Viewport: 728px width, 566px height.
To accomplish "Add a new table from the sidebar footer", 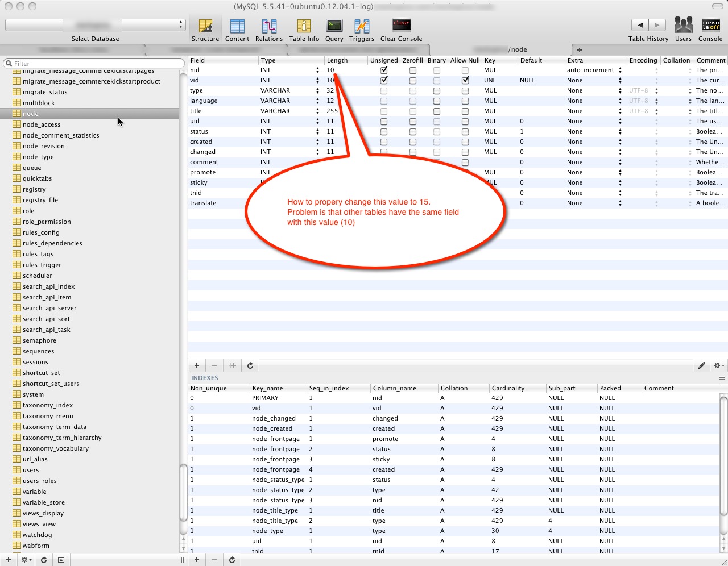I will coord(9,560).
